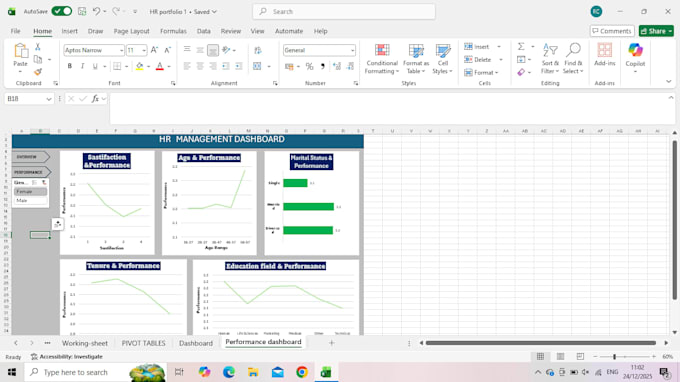
Task: Switch to Page Layout view icon
Action: (x=560, y=356)
